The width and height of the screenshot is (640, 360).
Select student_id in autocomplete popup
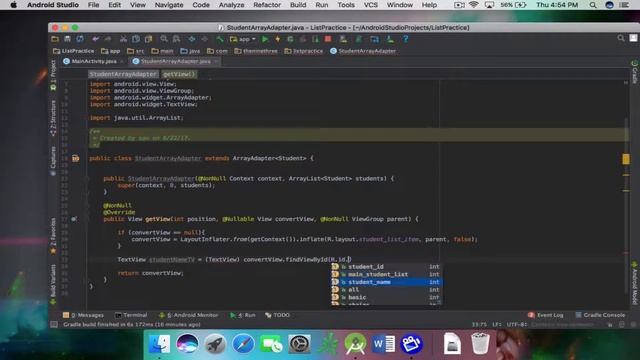click(x=386, y=267)
